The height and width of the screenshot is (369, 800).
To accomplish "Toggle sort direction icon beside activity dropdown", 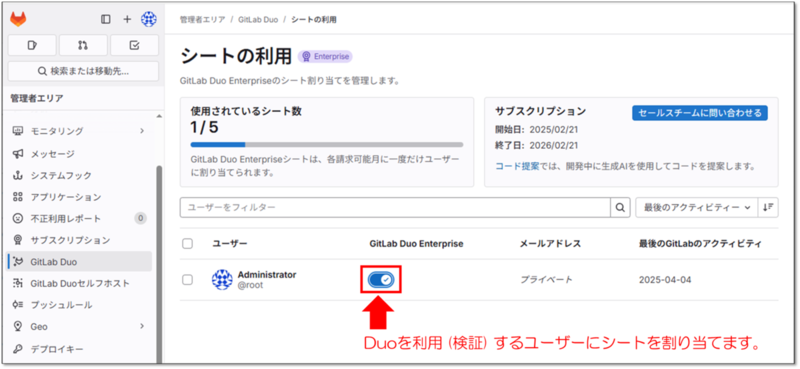I will click(768, 207).
